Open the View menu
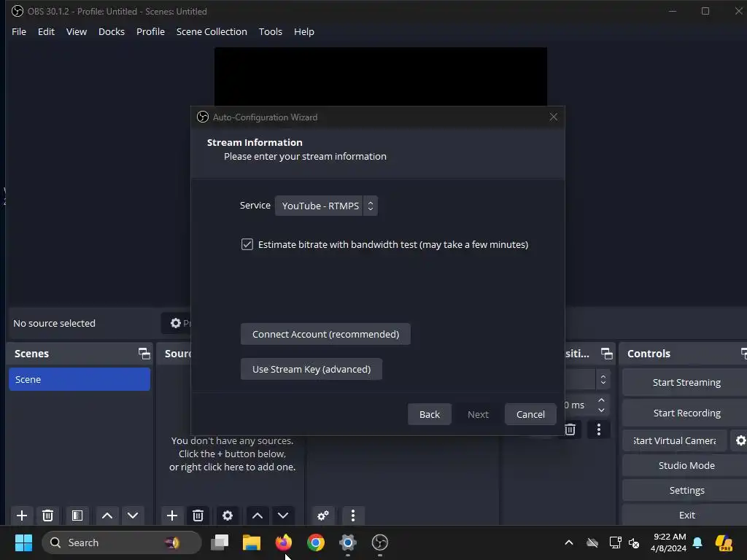This screenshot has width=747, height=560. coord(76,31)
